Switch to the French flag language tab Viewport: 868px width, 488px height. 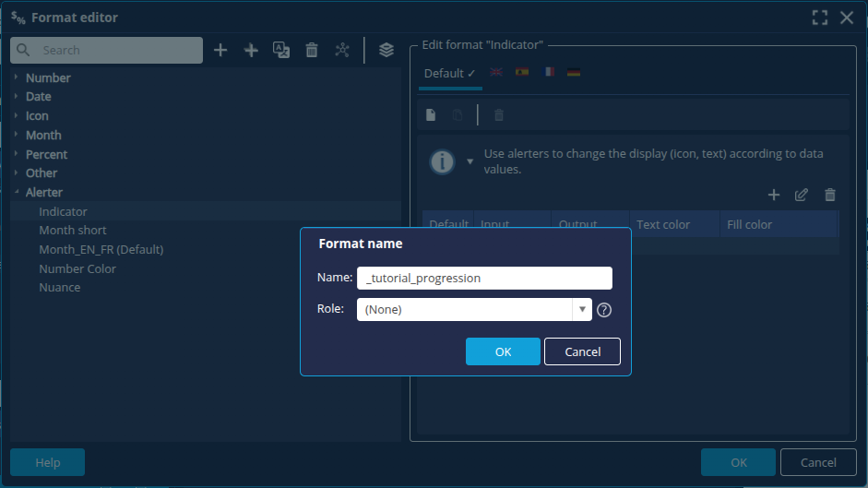[x=549, y=73]
